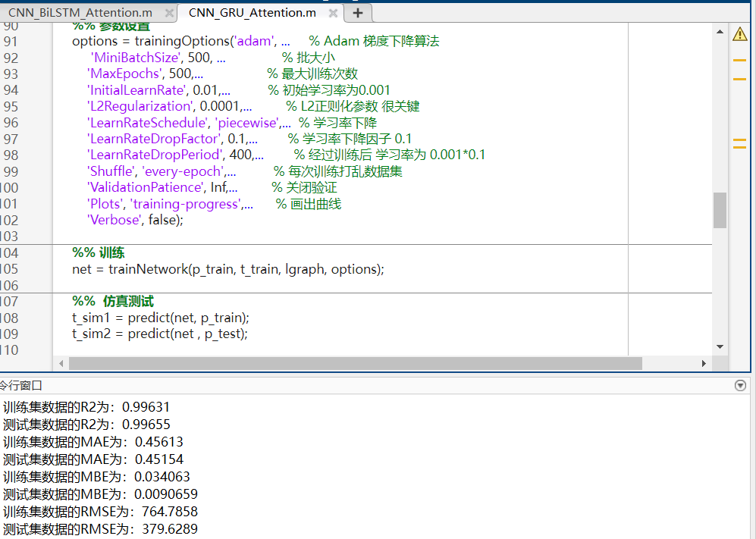Click the %% 训练 section header
This screenshot has width=756, height=539.
coord(99,252)
